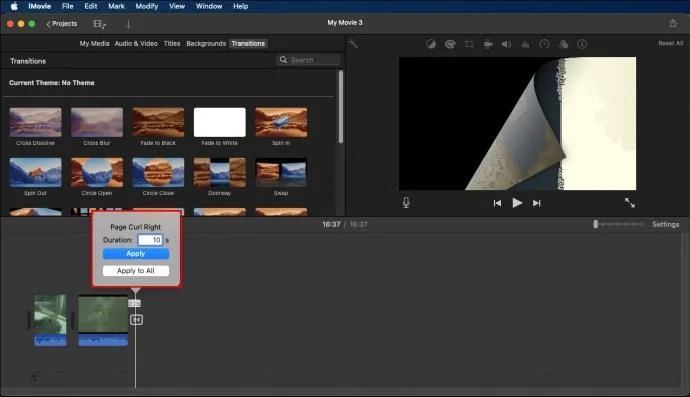Click the Share export icon
Image resolution: width=690 pixels, height=397 pixels.
pos(673,23)
